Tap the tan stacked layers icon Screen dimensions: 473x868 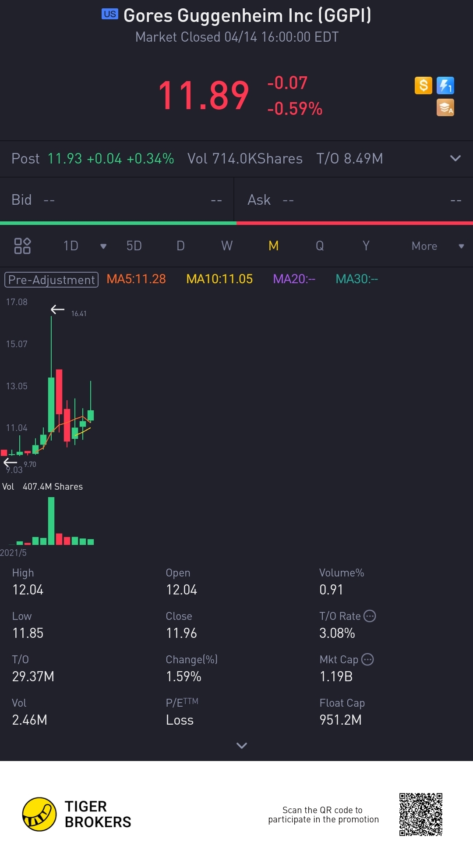tap(445, 107)
